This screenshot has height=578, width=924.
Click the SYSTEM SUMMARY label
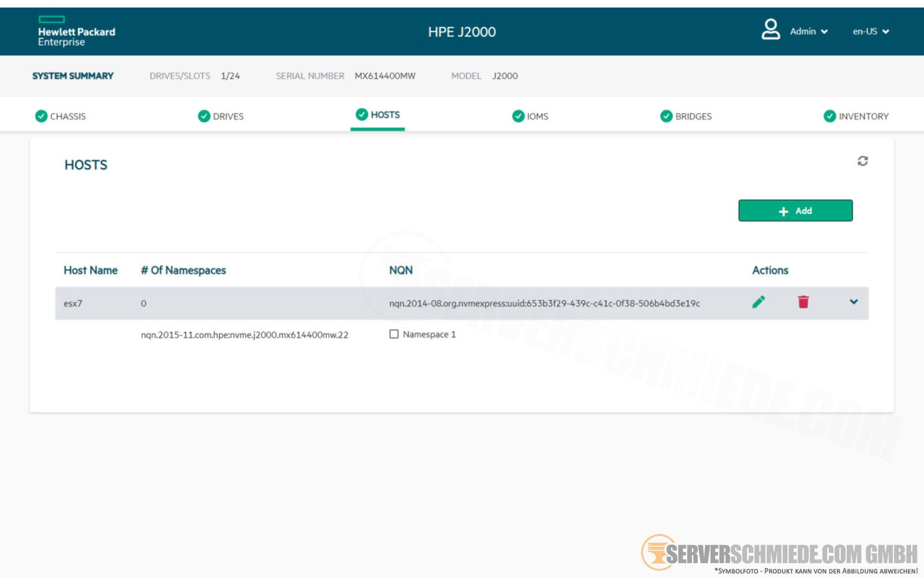click(x=73, y=76)
